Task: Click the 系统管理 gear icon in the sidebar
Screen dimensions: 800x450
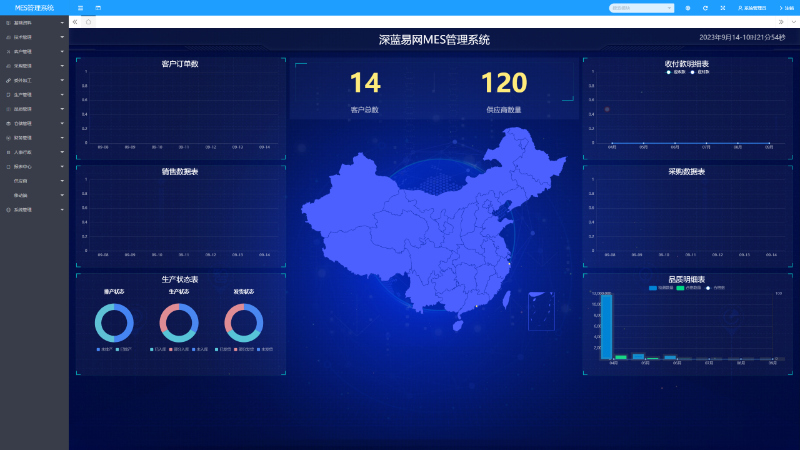Action: 8,210
